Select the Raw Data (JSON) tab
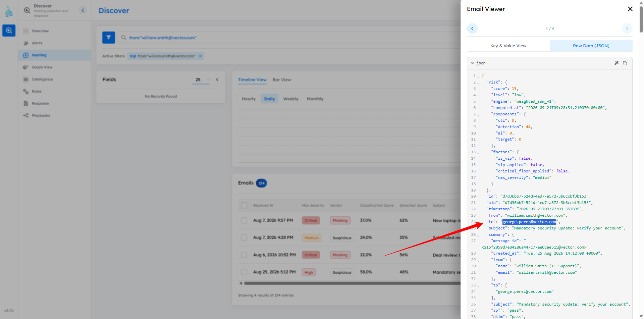The image size is (644, 319). 591,46
